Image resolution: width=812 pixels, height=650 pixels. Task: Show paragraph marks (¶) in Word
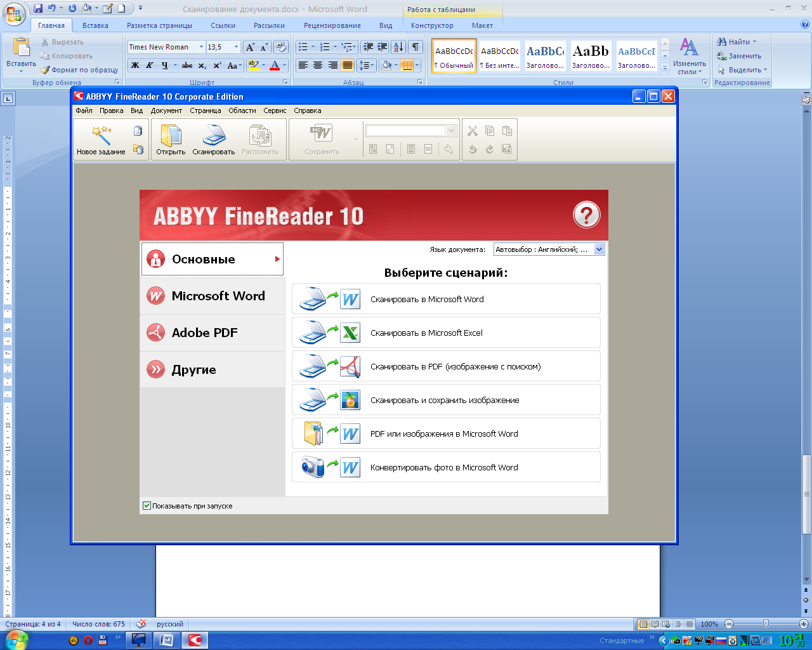coord(416,47)
